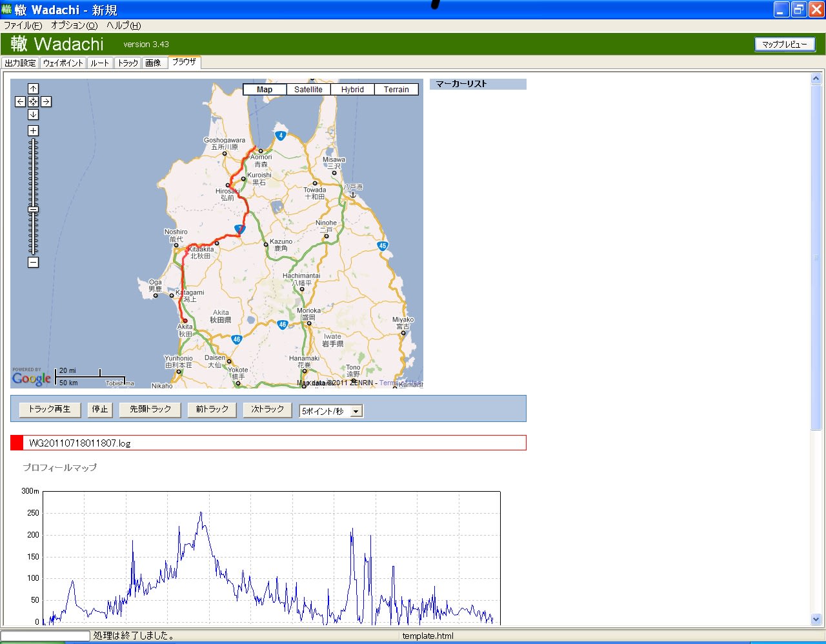
Task: Click the マッププレビュー button
Action: coord(785,45)
